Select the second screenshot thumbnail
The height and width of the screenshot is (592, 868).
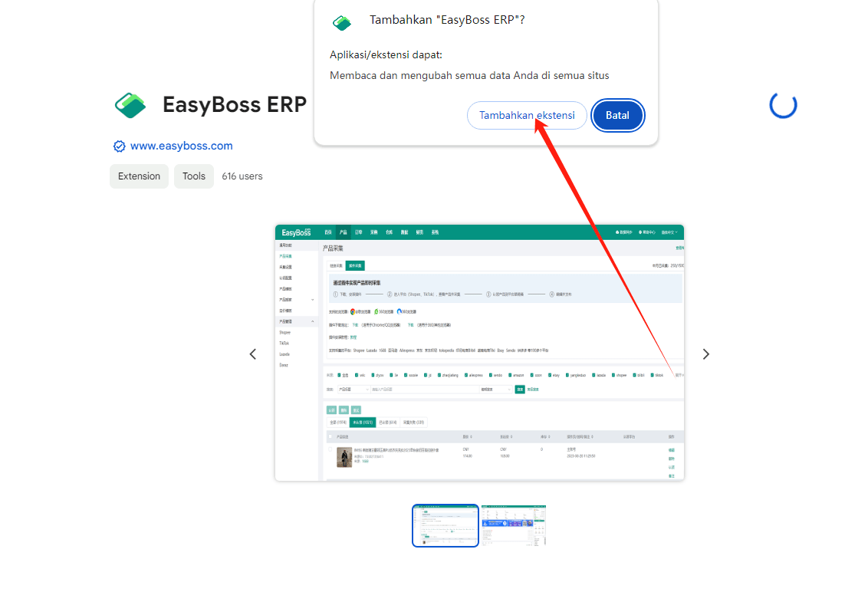[x=514, y=525]
